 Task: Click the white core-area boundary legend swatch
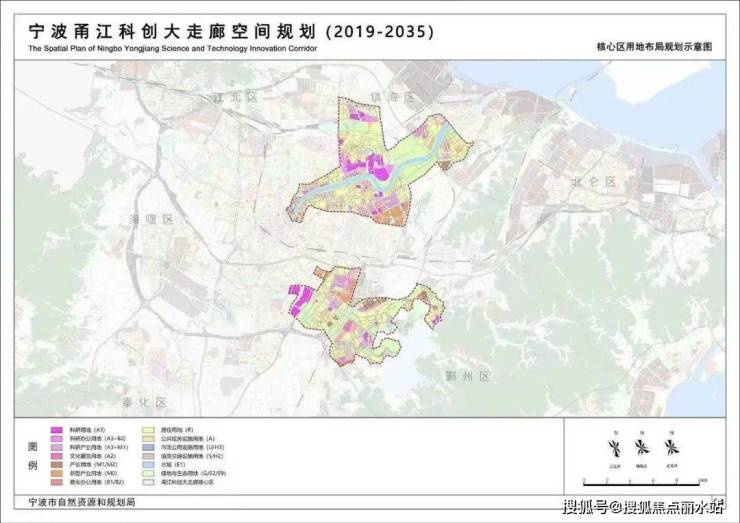[x=148, y=482]
